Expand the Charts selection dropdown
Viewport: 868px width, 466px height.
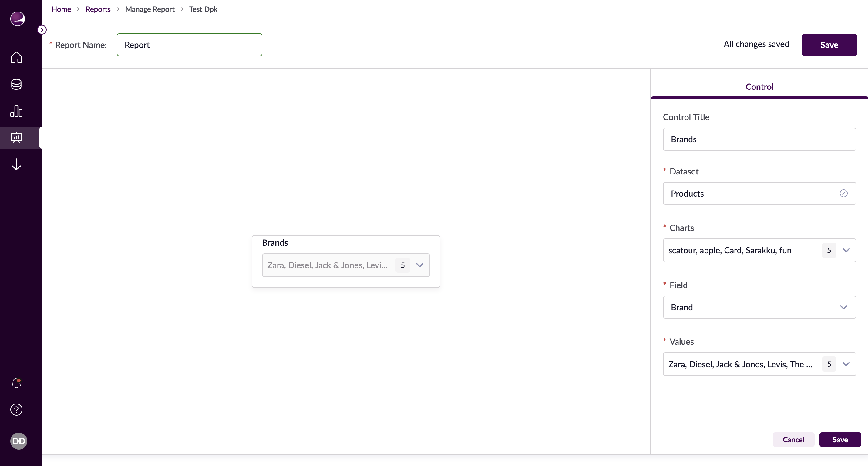pos(846,250)
